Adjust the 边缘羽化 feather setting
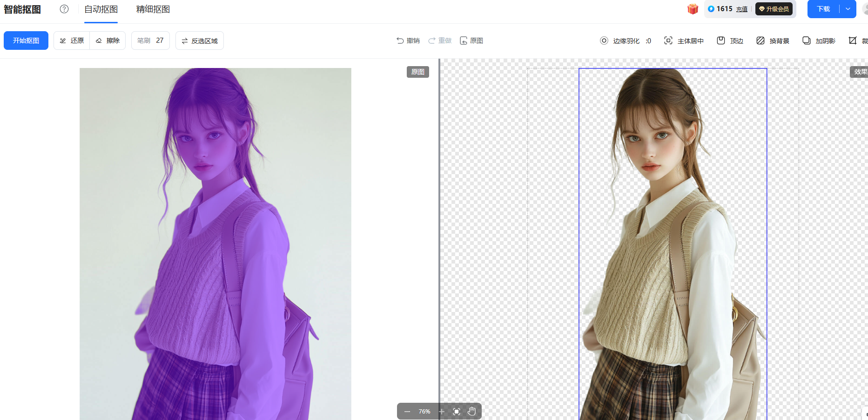This screenshot has width=868, height=420. 626,41
